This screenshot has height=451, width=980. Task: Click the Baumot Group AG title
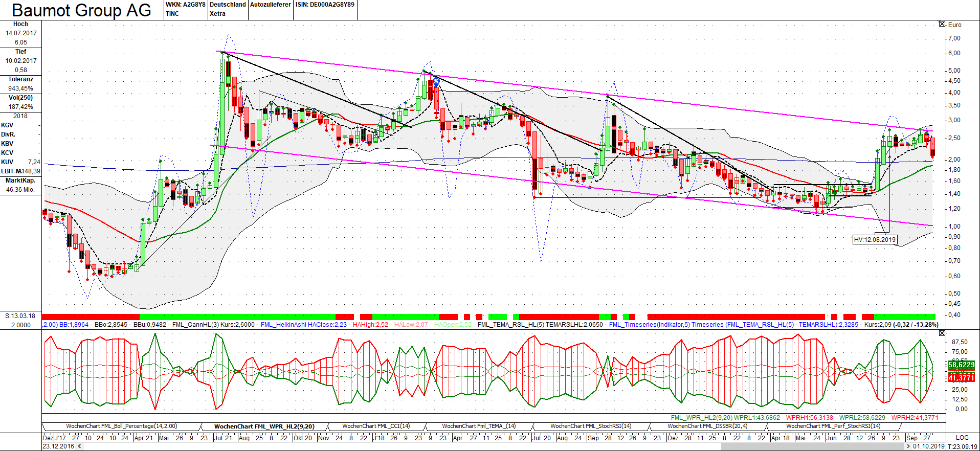[82, 10]
